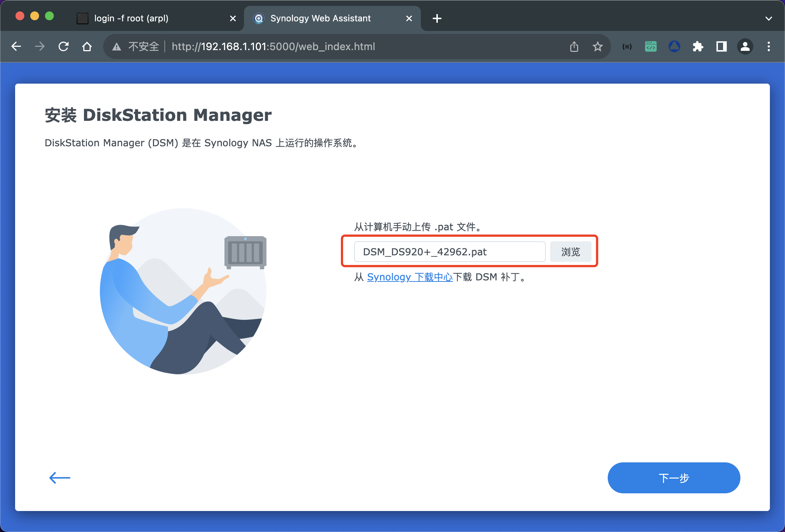Click the 从计算机手动上传 .pat 文件 label

[418, 227]
